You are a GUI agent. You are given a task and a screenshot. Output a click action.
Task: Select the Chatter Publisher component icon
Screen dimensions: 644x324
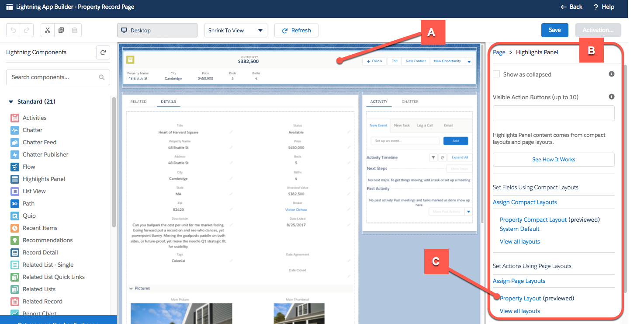pyautogui.click(x=15, y=154)
